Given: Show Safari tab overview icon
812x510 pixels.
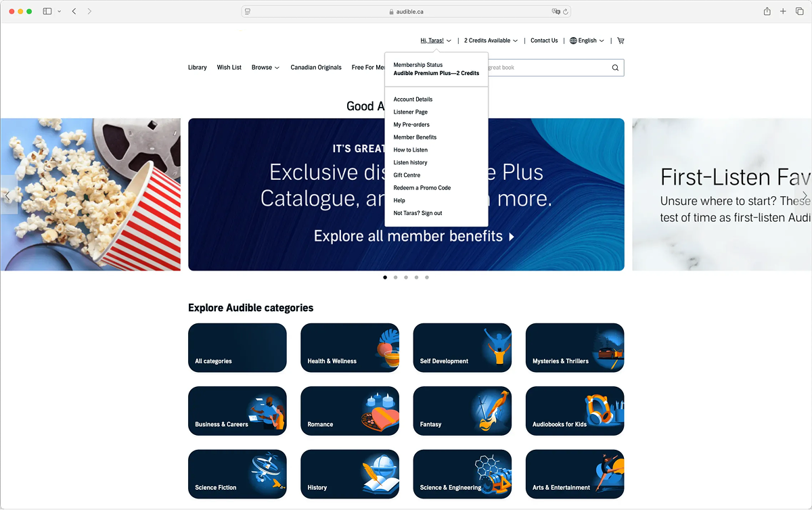Looking at the screenshot, I should 799,11.
